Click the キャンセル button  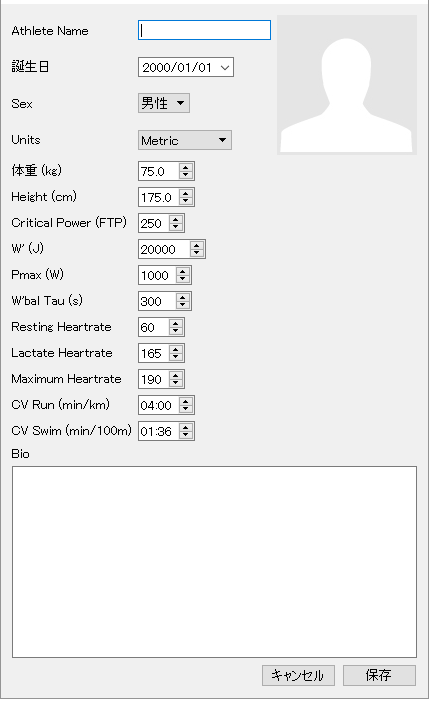pos(298,676)
